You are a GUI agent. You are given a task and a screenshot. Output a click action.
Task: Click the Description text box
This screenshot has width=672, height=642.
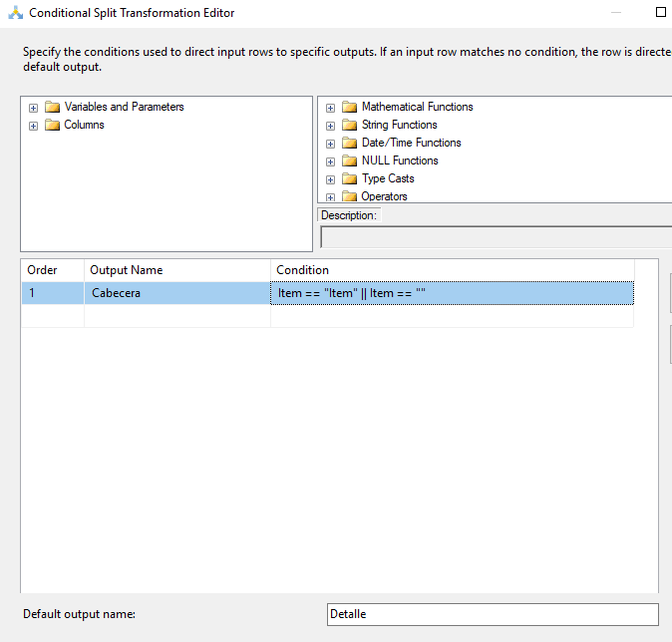click(496, 237)
